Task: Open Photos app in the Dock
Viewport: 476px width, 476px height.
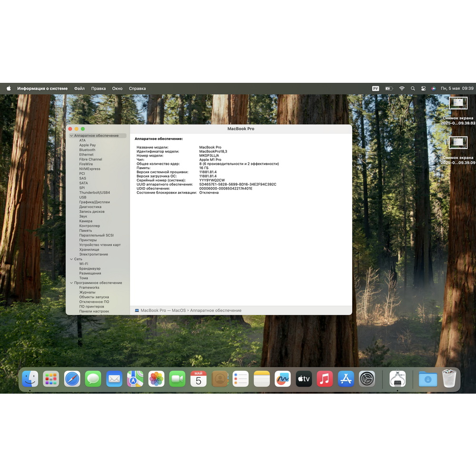Action: (156, 379)
